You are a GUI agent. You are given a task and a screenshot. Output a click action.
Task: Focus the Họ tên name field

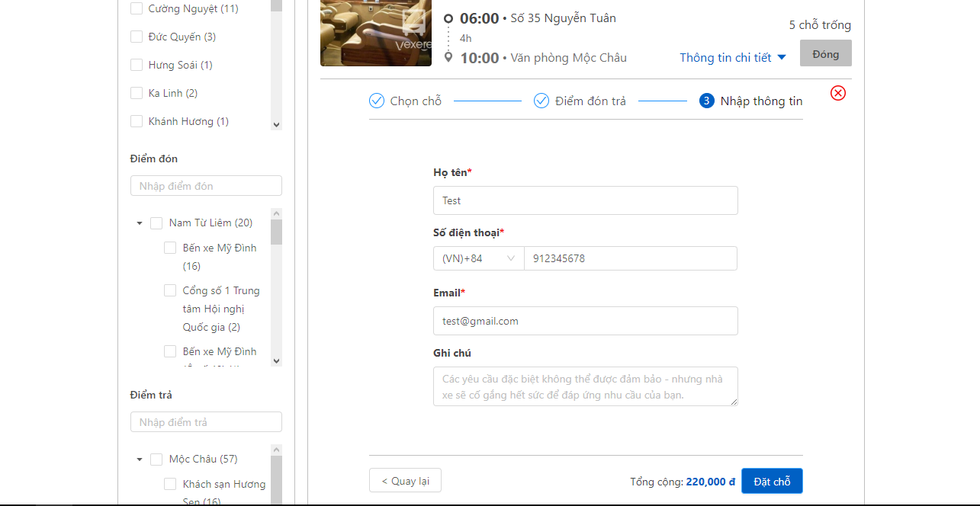pyautogui.click(x=586, y=200)
